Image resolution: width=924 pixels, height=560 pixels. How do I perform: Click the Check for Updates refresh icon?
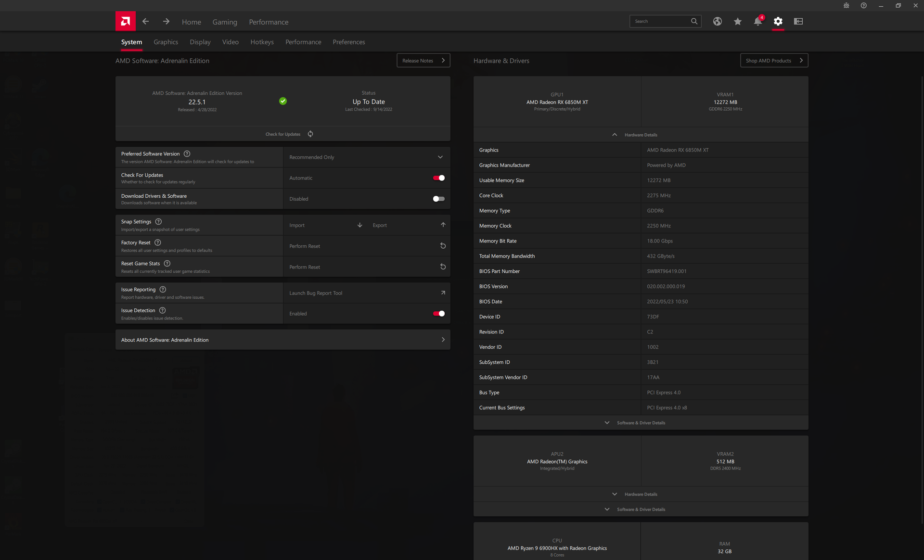tap(310, 134)
